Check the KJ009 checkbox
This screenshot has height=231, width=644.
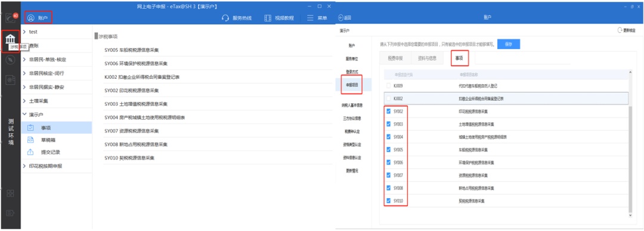[x=389, y=86]
